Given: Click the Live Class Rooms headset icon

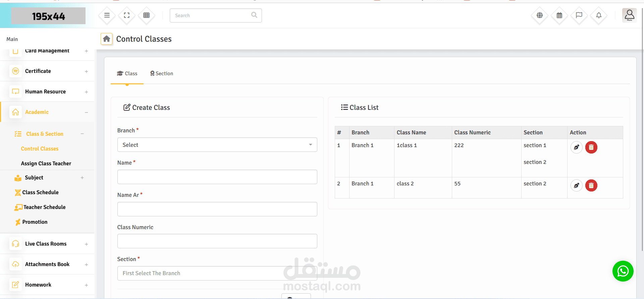Looking at the screenshot, I should (15, 244).
